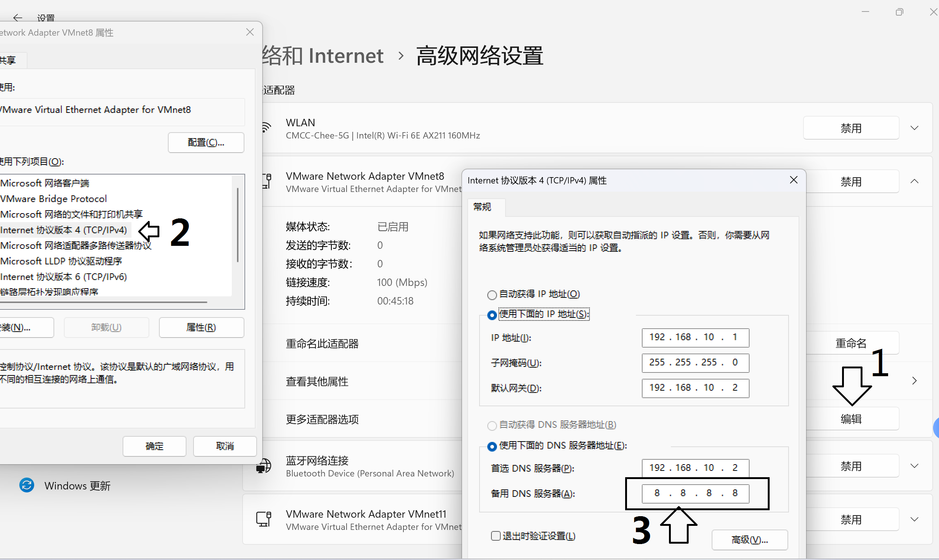Collapse the VMnet8 adapter section
939x560 pixels.
914,182
